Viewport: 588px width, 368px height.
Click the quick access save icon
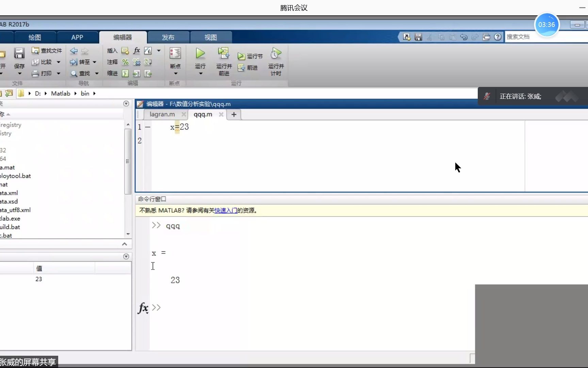click(418, 37)
